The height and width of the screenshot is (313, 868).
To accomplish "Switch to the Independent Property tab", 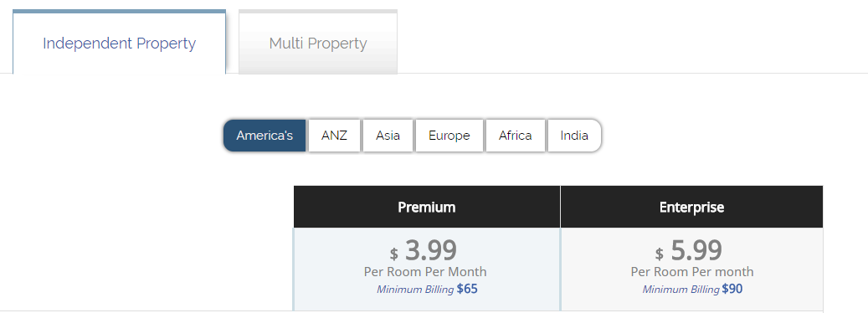I will 119,43.
